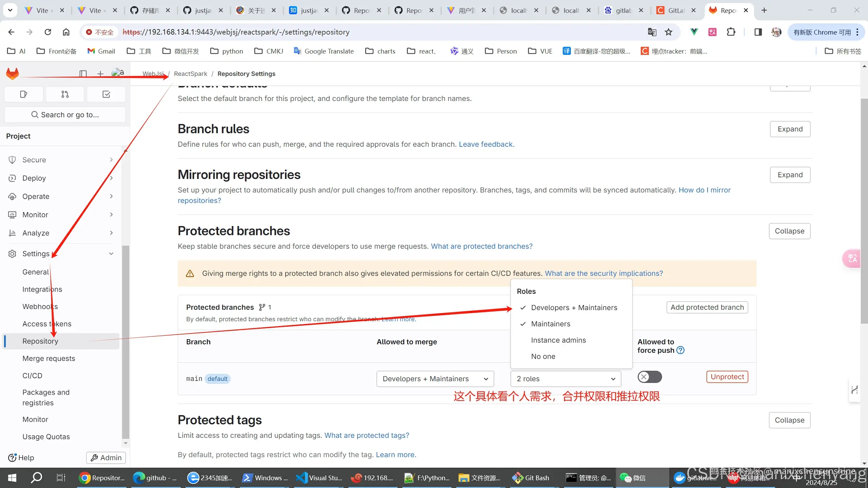Disable the Allowed to force push toggle
The width and height of the screenshot is (868, 488).
tap(649, 377)
